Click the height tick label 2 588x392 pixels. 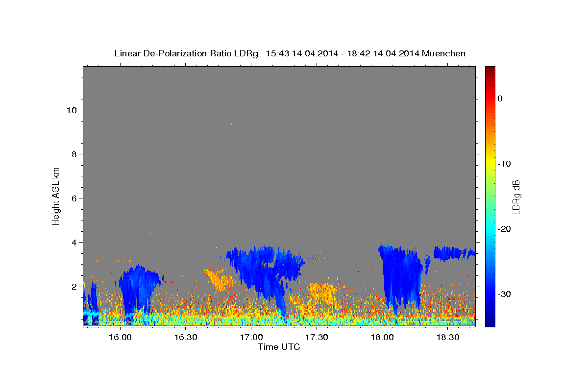74,287
